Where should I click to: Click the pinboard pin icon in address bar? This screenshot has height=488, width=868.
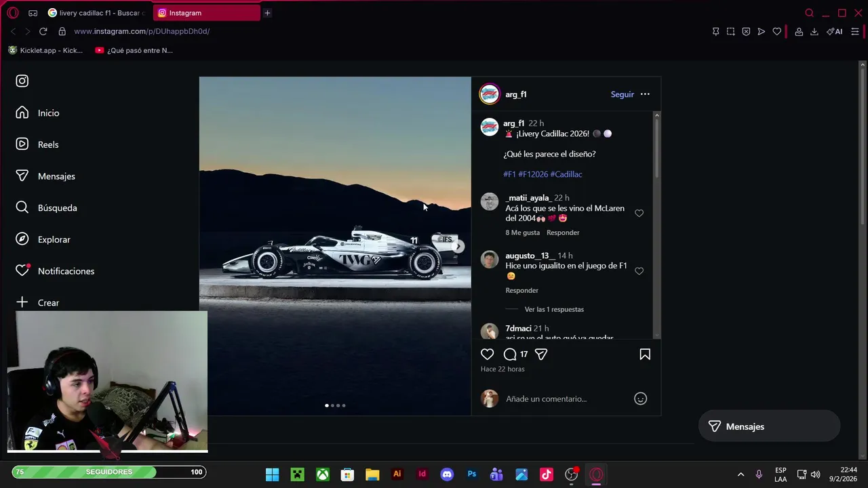[x=715, y=31]
